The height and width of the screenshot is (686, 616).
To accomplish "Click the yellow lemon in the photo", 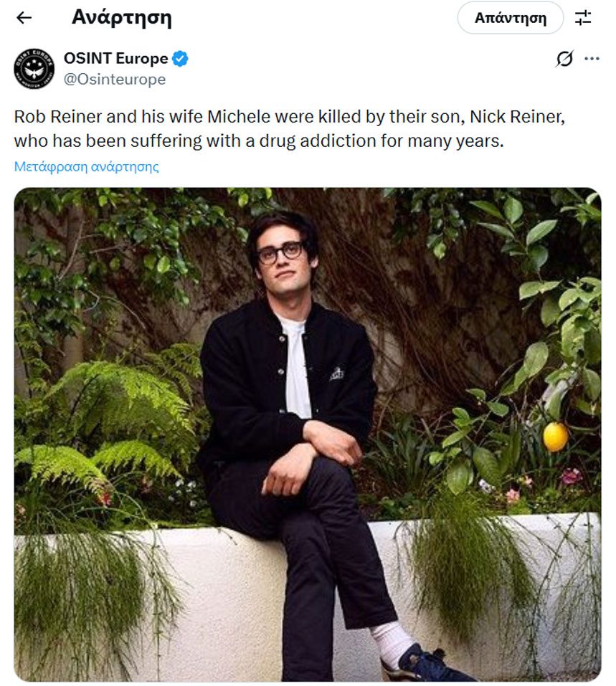I will pos(555,437).
